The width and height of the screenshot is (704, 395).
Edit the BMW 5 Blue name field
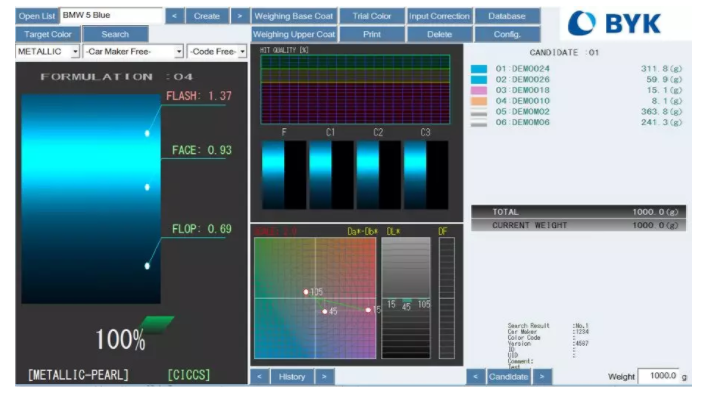[111, 15]
